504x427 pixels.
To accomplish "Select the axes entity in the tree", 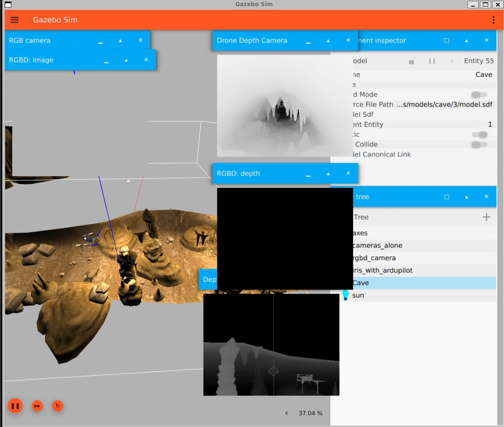I will click(x=424, y=233).
